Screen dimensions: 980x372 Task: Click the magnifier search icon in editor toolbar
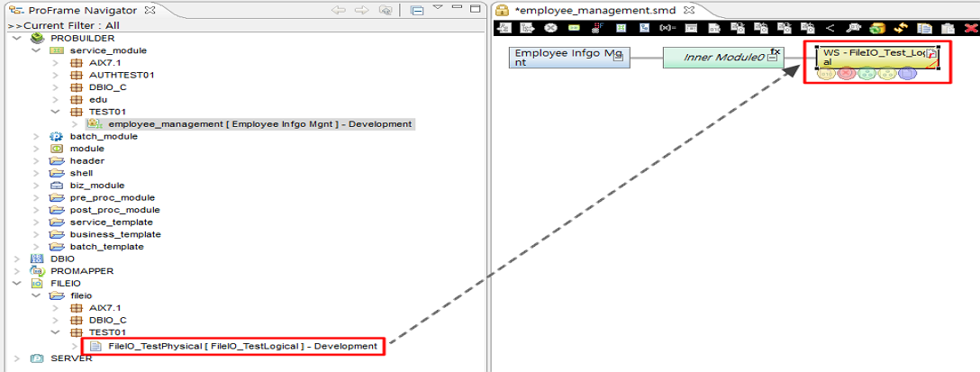point(855,28)
